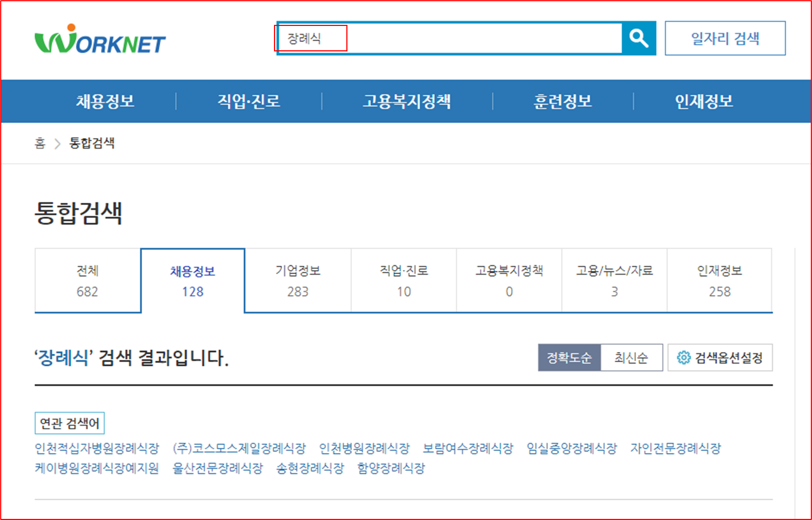Switch to the 인재정보 258 results tab

[x=720, y=281]
